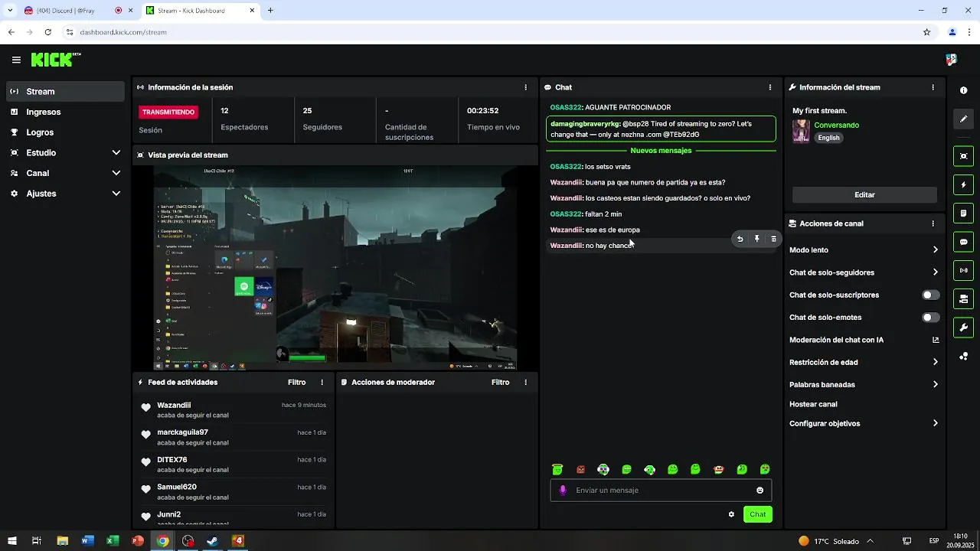Toggle the stream preview widget icon in sidebar

(x=963, y=156)
